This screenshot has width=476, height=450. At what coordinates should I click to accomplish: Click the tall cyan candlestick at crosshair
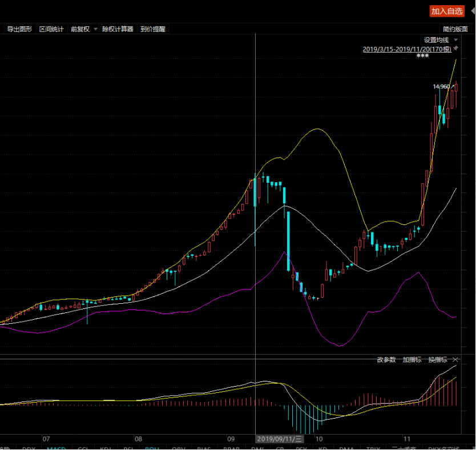coord(255,210)
